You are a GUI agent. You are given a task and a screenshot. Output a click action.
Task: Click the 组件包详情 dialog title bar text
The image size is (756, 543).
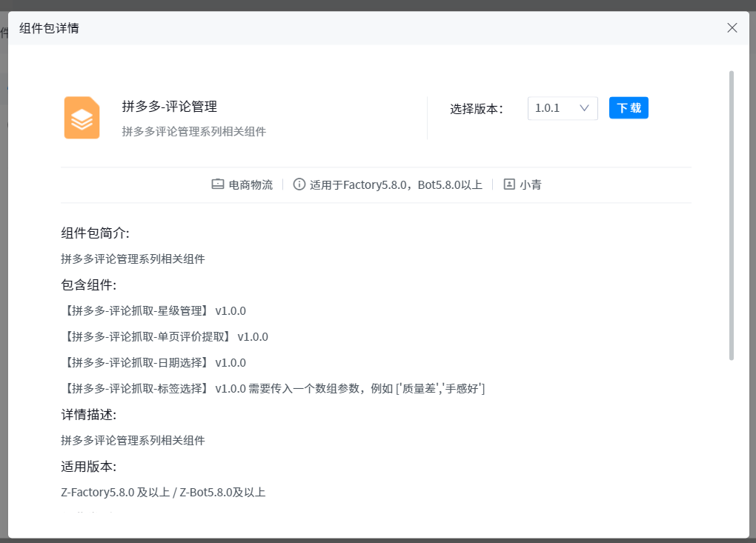(x=49, y=28)
